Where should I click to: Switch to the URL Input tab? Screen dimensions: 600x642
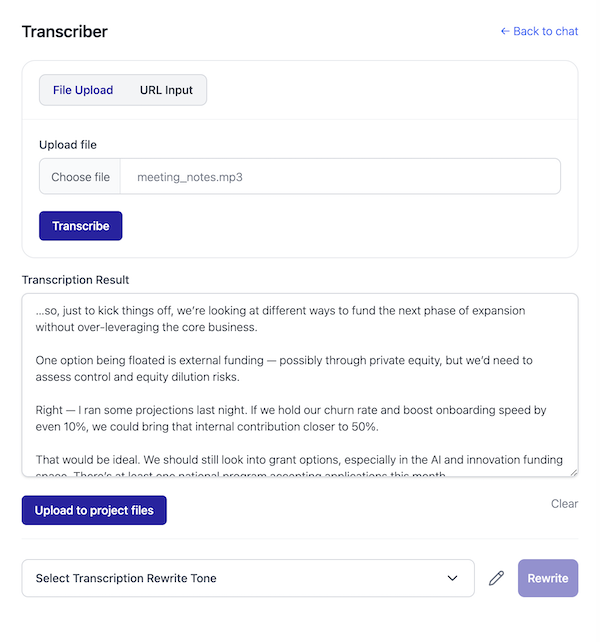point(166,90)
